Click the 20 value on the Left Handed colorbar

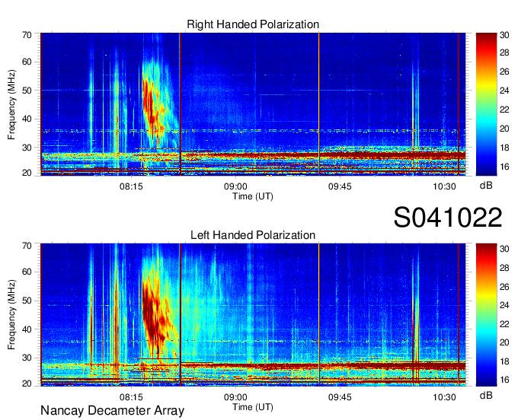click(x=504, y=342)
